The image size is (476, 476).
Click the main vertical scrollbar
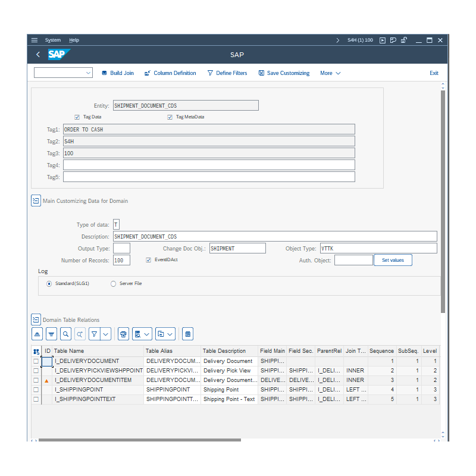(443, 202)
